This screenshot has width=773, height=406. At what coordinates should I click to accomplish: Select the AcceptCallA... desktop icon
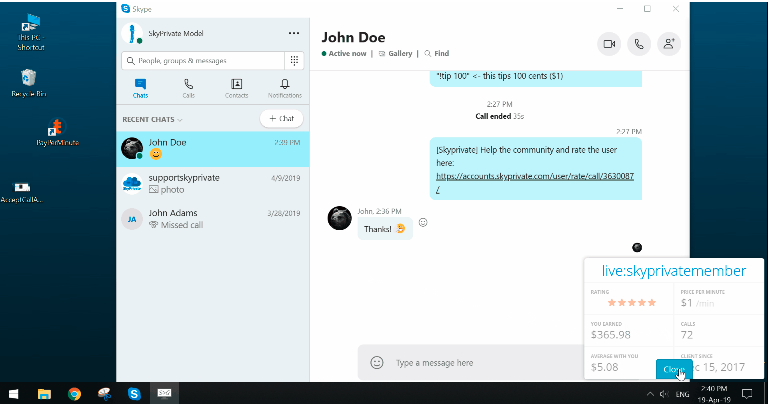pos(22,192)
